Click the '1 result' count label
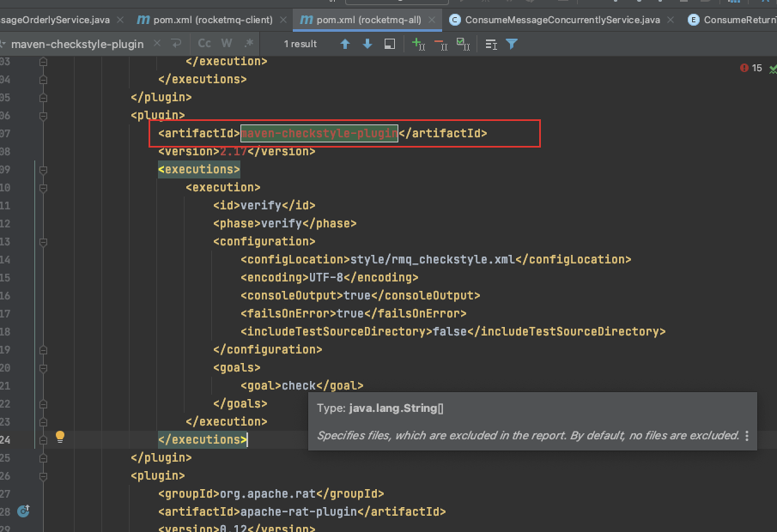The height and width of the screenshot is (532, 777). (300, 44)
